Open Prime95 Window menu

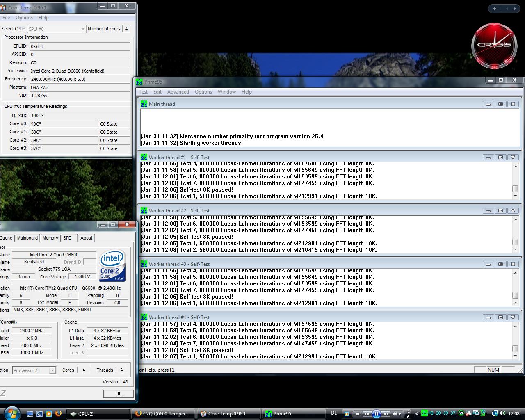(227, 92)
